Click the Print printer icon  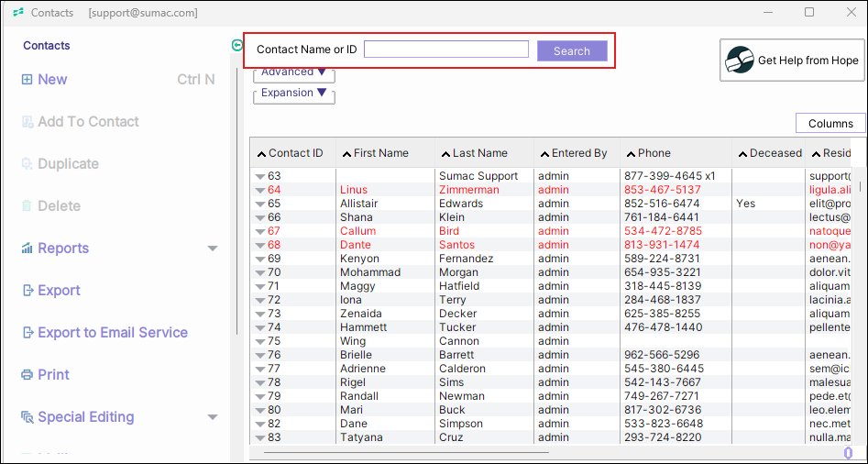coord(27,375)
